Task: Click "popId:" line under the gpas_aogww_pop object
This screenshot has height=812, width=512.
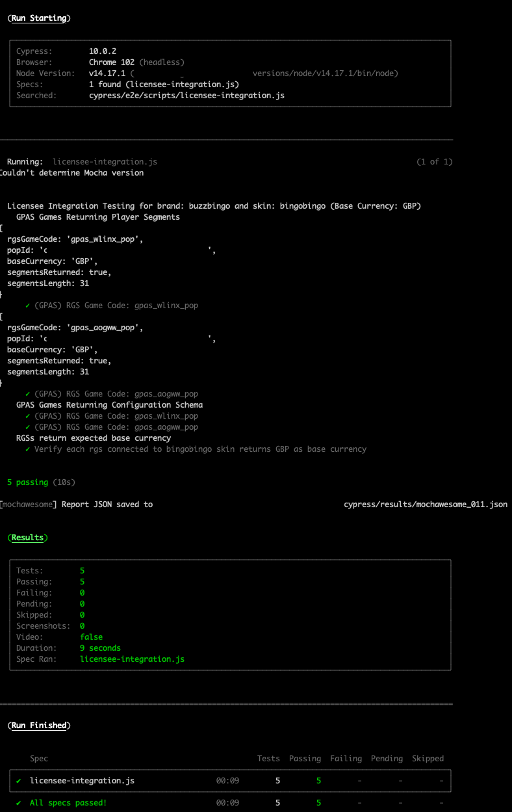Action: 111,338
